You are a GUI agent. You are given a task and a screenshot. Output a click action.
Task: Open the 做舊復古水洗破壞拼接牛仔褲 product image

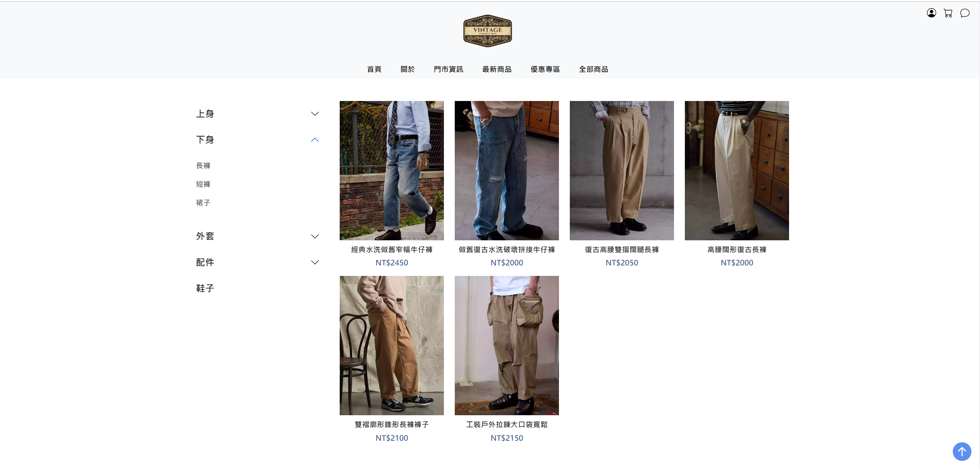[x=507, y=171]
